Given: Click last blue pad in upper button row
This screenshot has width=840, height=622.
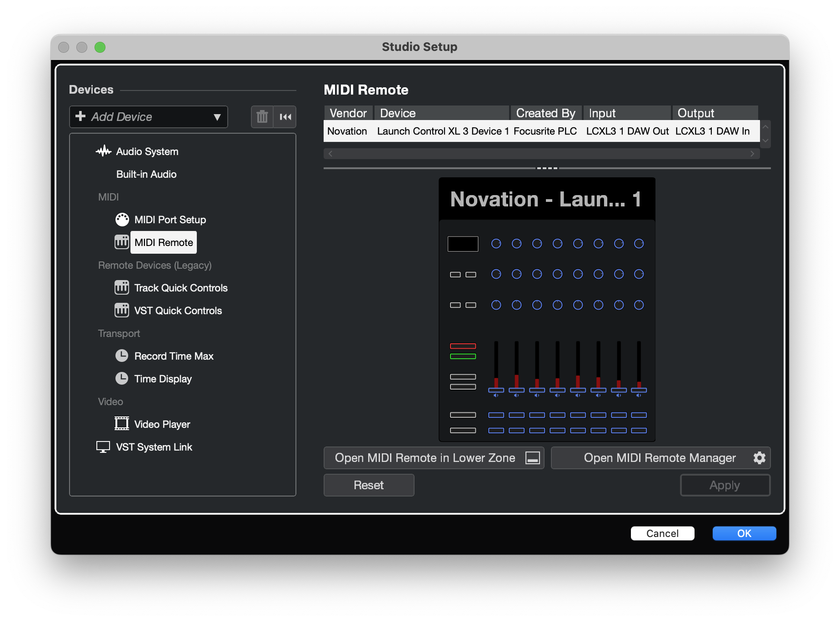Looking at the screenshot, I should click(639, 415).
